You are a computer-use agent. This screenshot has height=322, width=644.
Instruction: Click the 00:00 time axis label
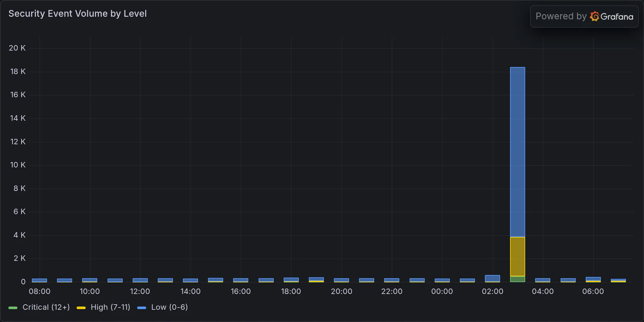(x=442, y=291)
